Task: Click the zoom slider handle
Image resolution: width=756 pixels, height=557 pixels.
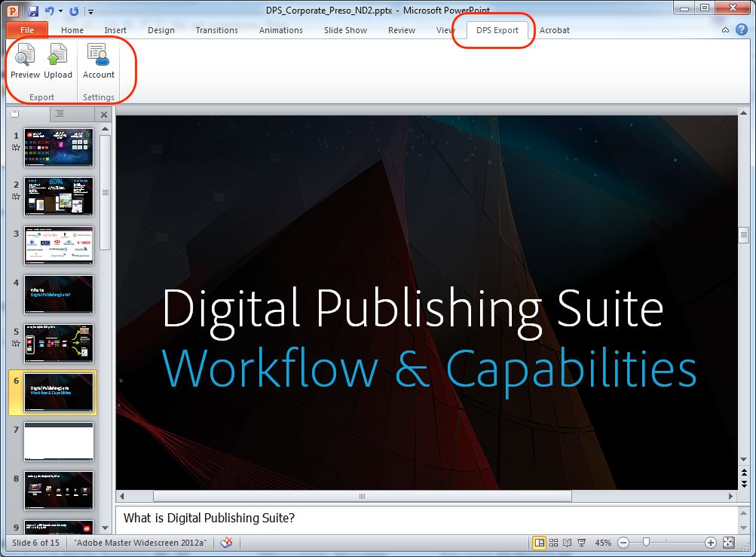Action: click(x=647, y=543)
